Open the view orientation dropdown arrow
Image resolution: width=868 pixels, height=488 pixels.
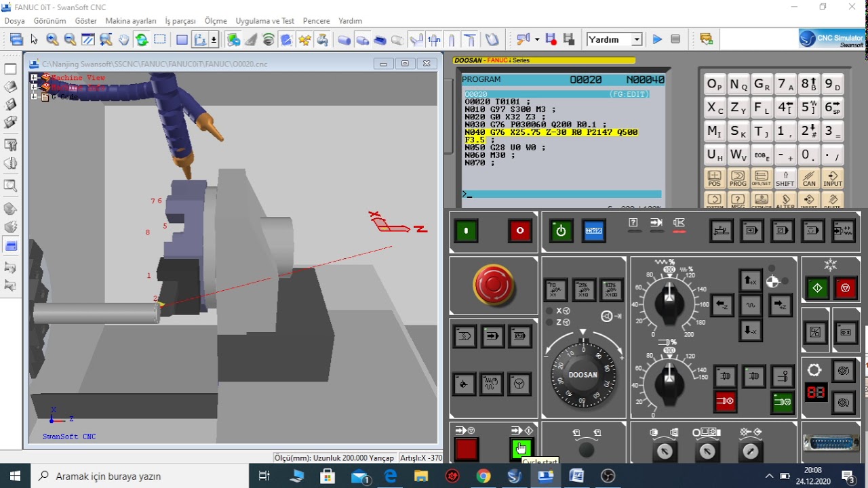point(214,40)
